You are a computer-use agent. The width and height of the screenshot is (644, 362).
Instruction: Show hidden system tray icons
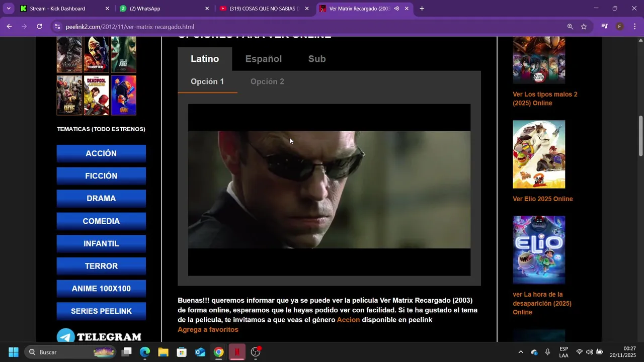click(521, 352)
